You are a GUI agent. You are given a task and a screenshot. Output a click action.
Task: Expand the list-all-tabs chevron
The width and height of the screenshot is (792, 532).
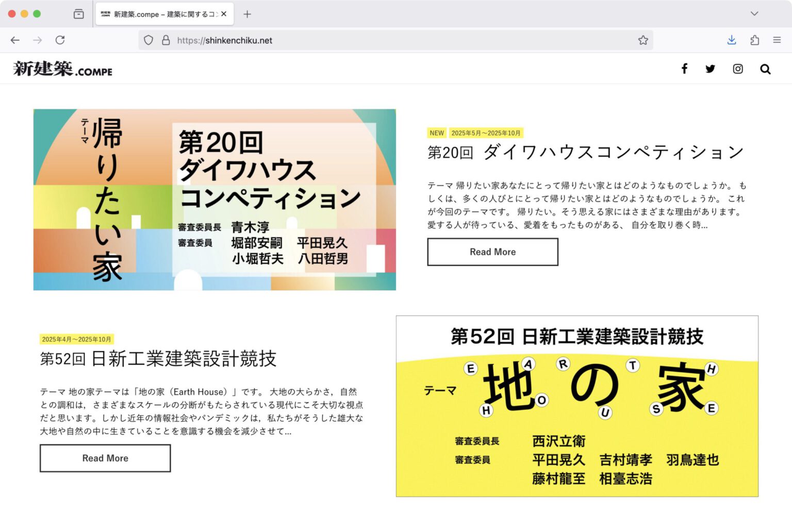[x=754, y=14]
